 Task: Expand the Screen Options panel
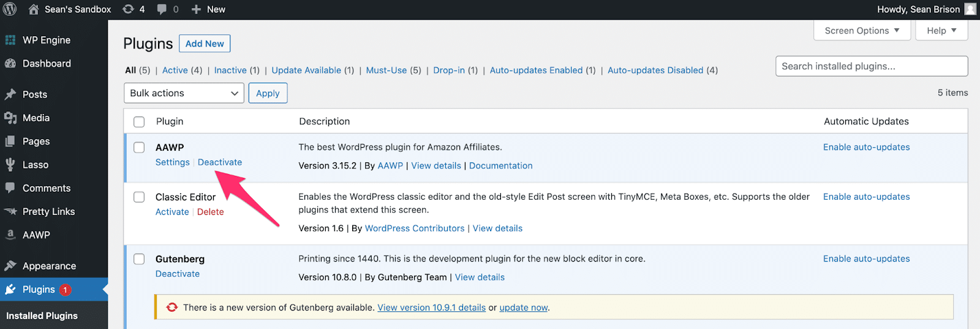pos(862,31)
